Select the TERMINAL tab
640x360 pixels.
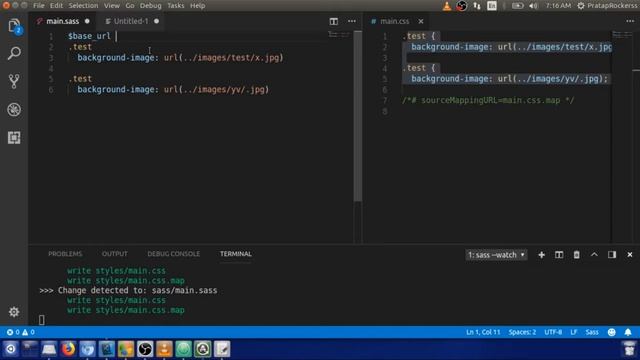point(236,254)
